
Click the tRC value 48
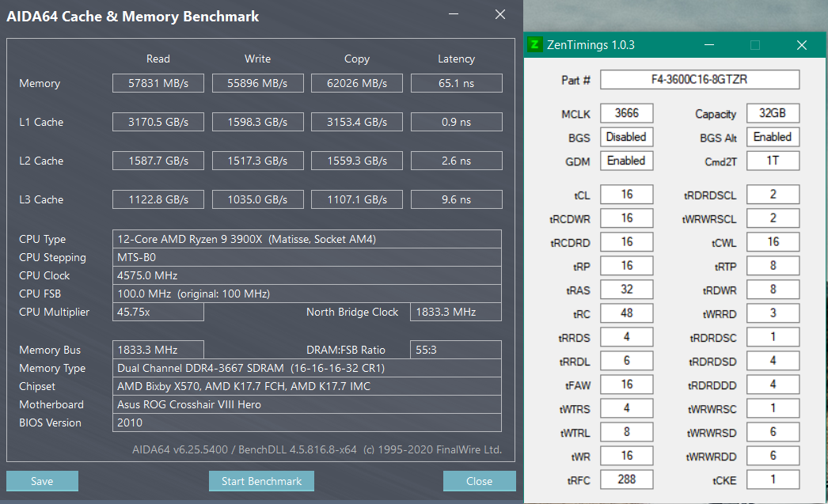click(627, 313)
